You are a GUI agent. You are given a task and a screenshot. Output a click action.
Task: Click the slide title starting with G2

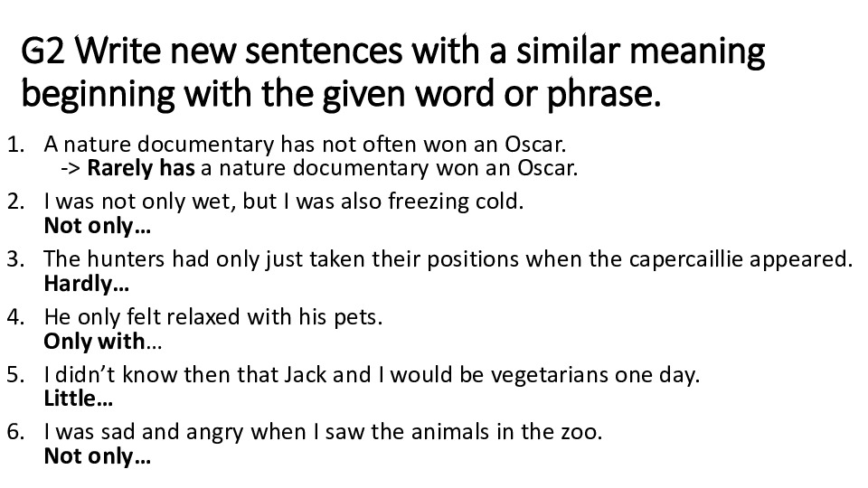click(x=392, y=72)
